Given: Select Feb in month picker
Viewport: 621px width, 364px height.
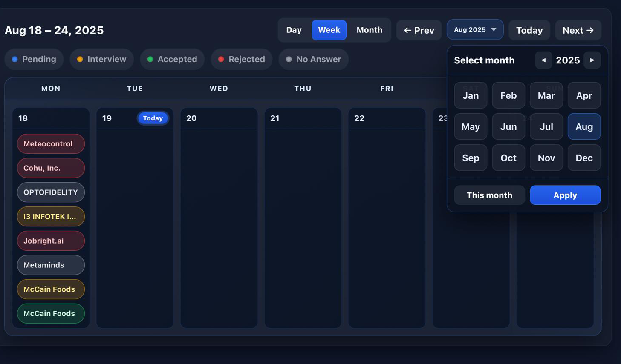Looking at the screenshot, I should click(x=508, y=95).
